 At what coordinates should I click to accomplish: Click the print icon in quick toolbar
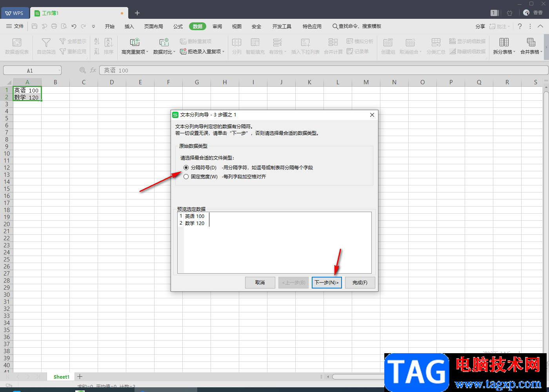point(54,26)
